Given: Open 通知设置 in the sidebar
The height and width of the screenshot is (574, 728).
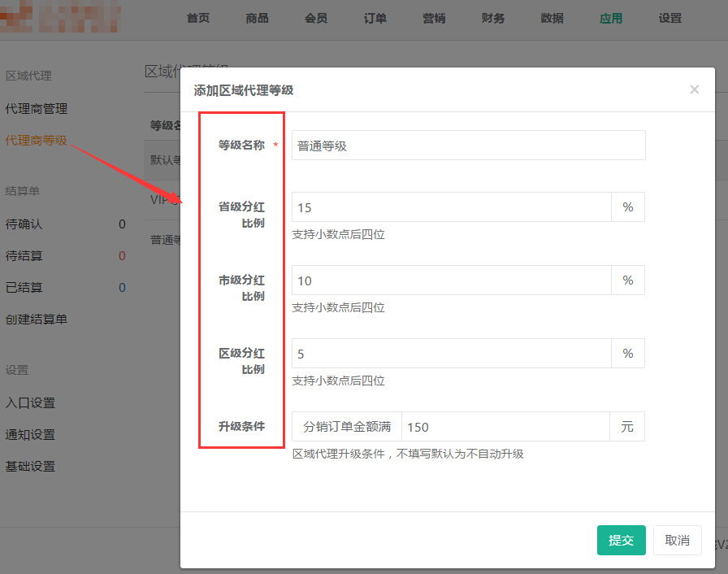Looking at the screenshot, I should [30, 435].
